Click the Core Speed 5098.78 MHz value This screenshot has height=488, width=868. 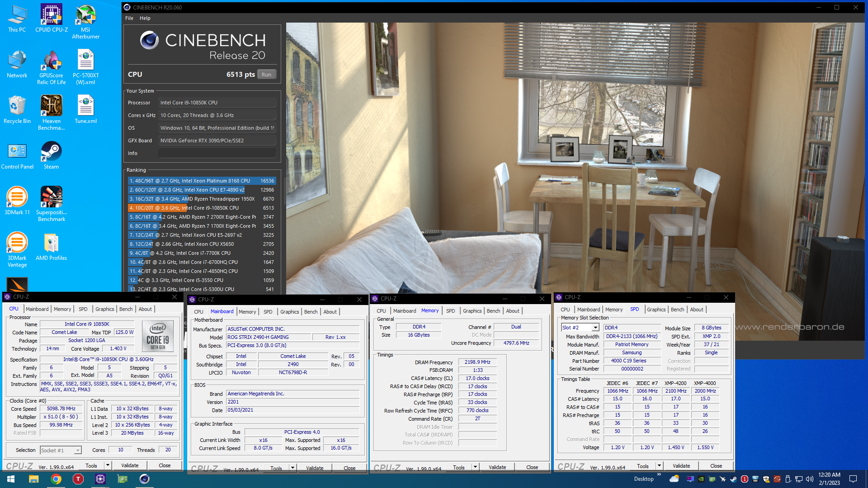click(x=61, y=408)
